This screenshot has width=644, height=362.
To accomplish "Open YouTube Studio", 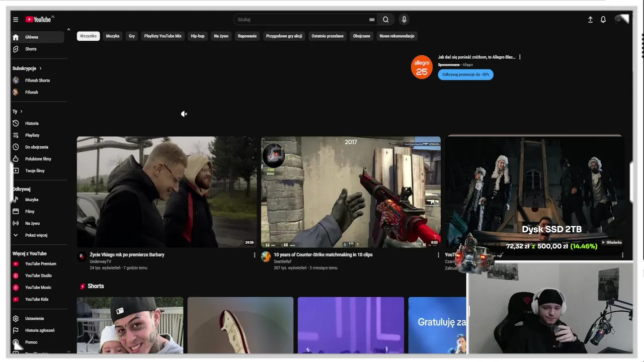I will pos(38,276).
